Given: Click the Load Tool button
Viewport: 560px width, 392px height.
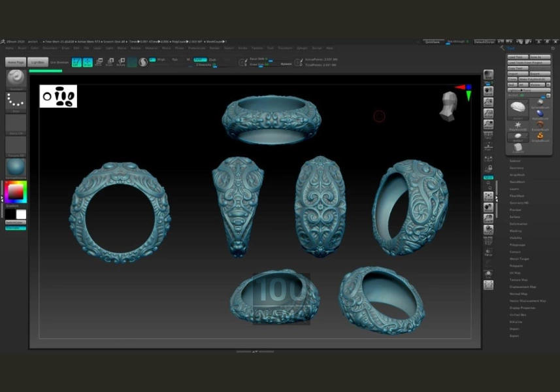Looking at the screenshot, I should coord(517,57).
